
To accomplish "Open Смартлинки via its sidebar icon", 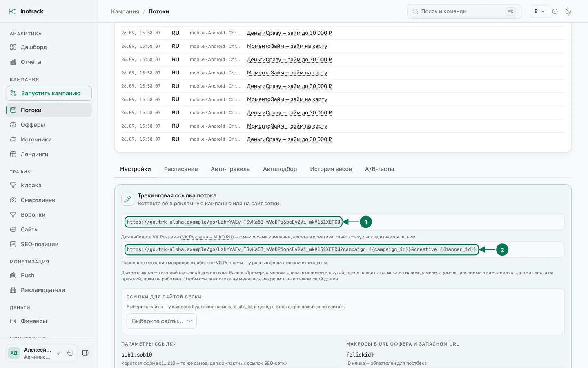I will pyautogui.click(x=13, y=200).
